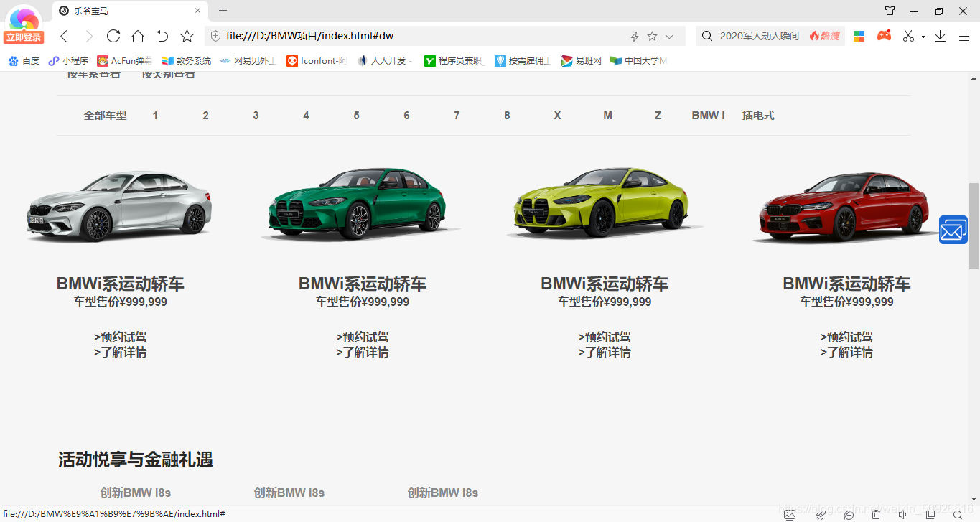Click into the address bar URL
This screenshot has height=522, width=980.
coord(309,36)
